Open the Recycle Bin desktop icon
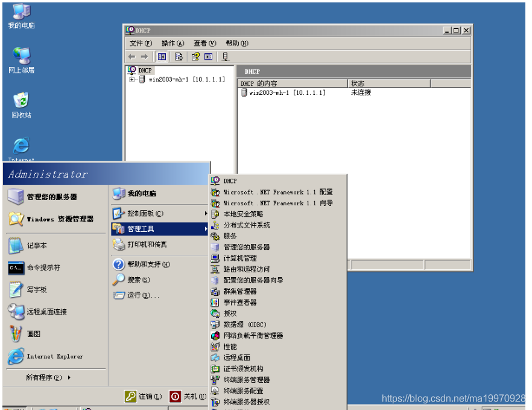The height and width of the screenshot is (410, 532). [x=21, y=105]
